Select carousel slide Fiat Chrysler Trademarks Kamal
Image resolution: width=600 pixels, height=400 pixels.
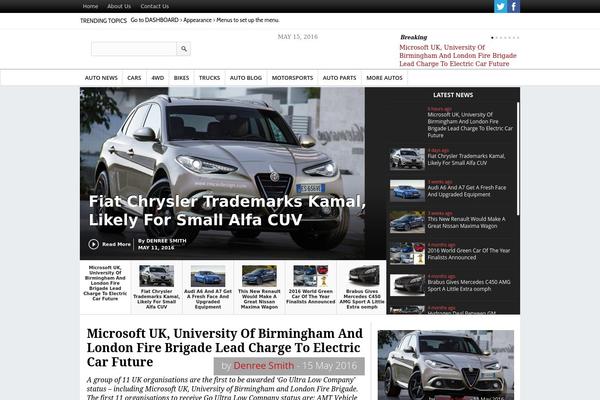click(157, 287)
